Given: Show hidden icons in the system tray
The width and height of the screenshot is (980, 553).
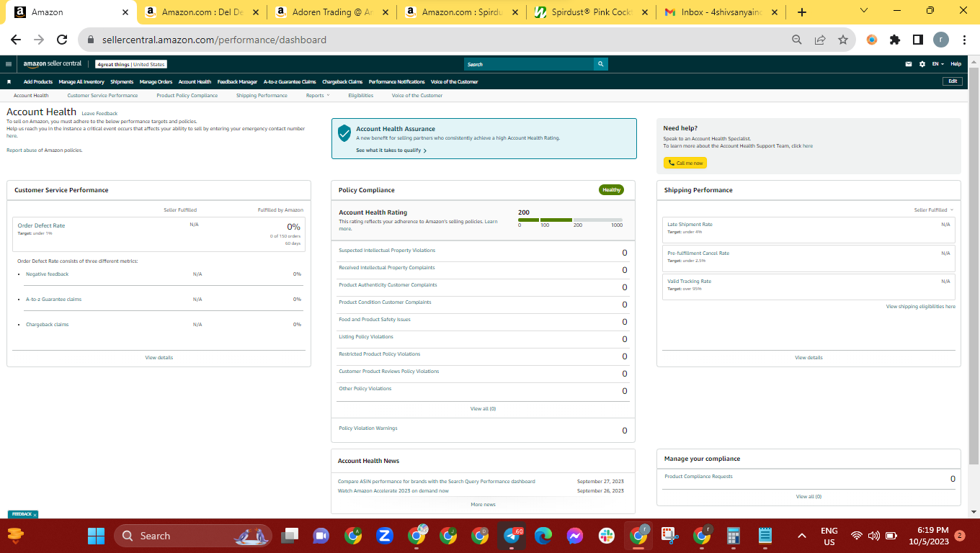Looking at the screenshot, I should click(801, 536).
